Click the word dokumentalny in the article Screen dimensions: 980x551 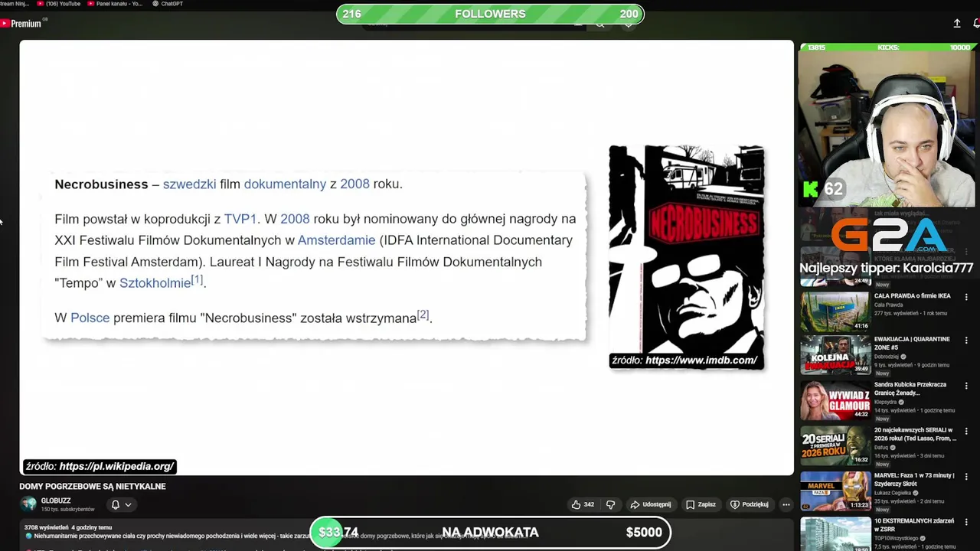(x=285, y=184)
